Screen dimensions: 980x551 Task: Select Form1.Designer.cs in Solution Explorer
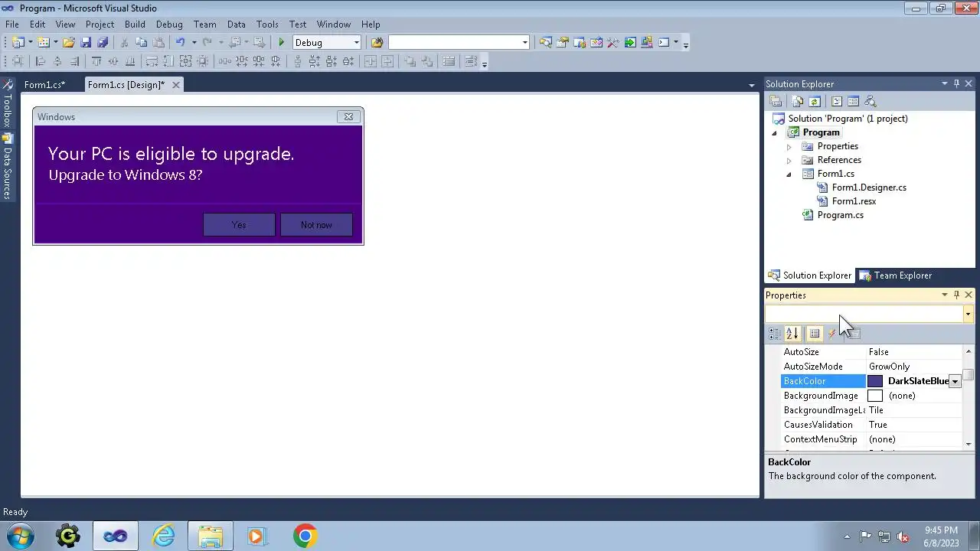869,187
